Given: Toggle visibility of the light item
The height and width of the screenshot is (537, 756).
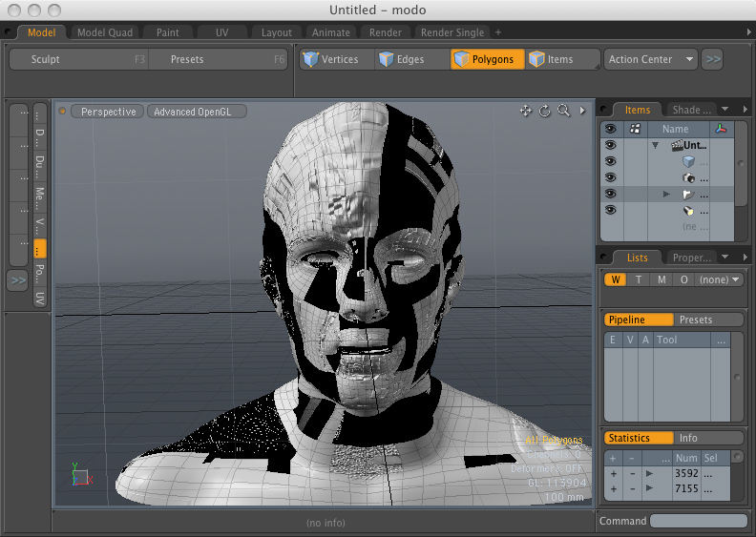Looking at the screenshot, I should click(x=611, y=211).
